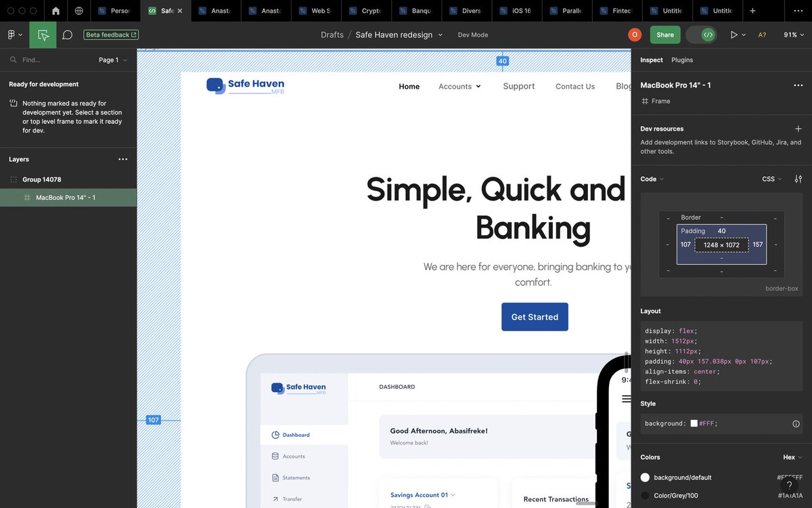Expand Savings Account 01 dropdown in mockup
The width and height of the screenshot is (812, 508).
point(453,495)
